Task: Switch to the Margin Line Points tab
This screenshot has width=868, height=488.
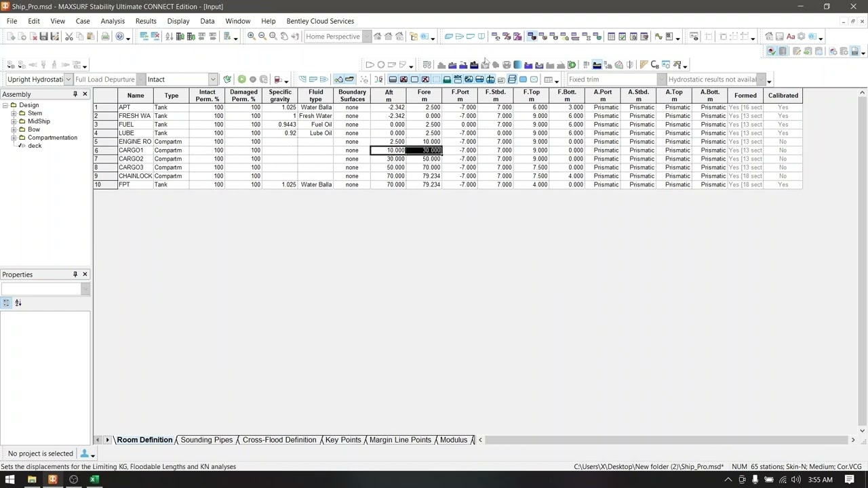Action: click(400, 440)
